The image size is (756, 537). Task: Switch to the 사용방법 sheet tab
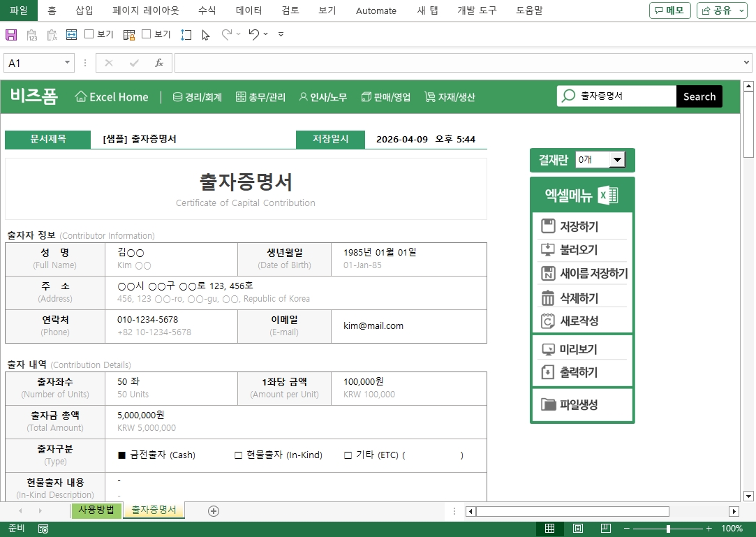96,510
